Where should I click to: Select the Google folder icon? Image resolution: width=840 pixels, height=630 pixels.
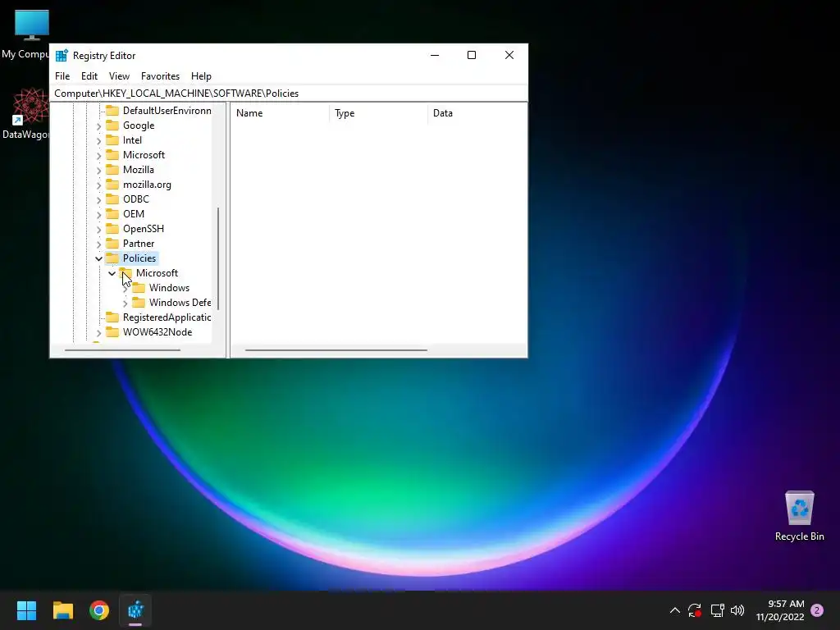112,125
